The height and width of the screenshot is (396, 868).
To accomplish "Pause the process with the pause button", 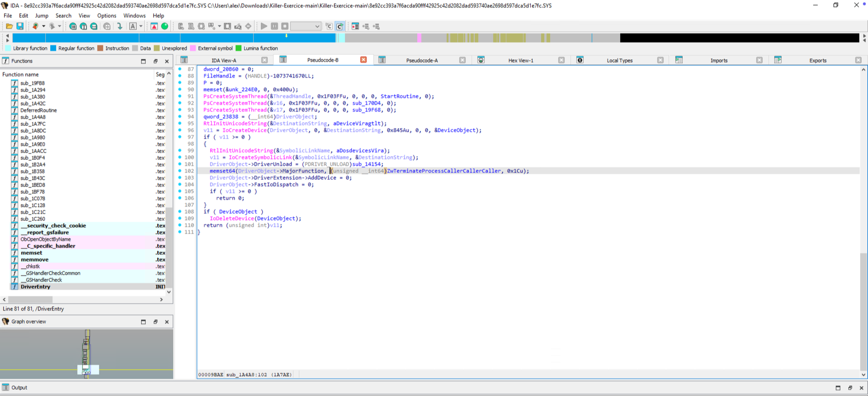I will coord(274,26).
